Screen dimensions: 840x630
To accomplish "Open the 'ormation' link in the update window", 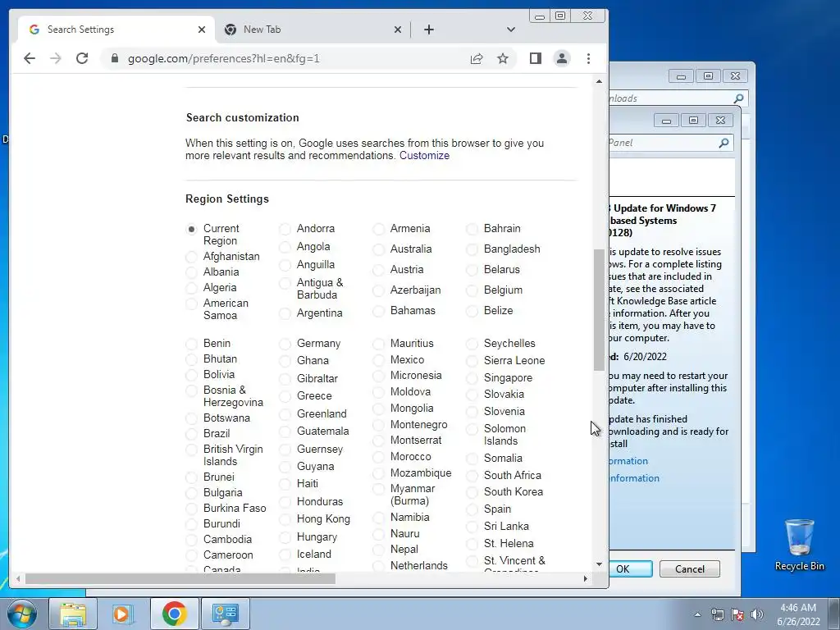I will pyautogui.click(x=628, y=461).
